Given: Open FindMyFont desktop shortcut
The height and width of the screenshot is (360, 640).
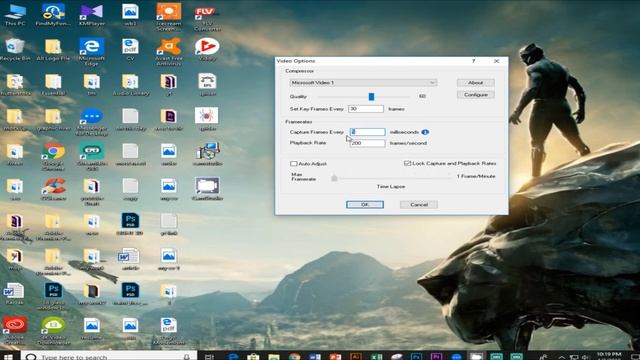Looking at the screenshot, I should tap(53, 15).
